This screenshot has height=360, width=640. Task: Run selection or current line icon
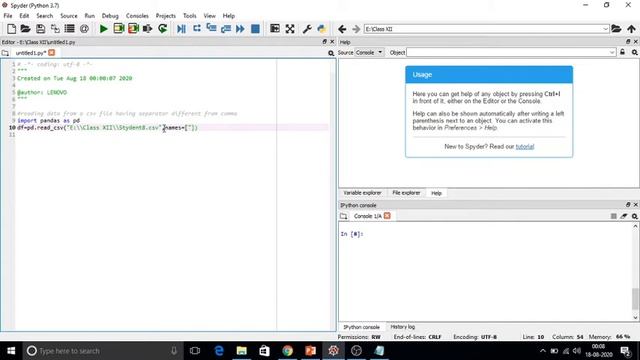[148, 29]
